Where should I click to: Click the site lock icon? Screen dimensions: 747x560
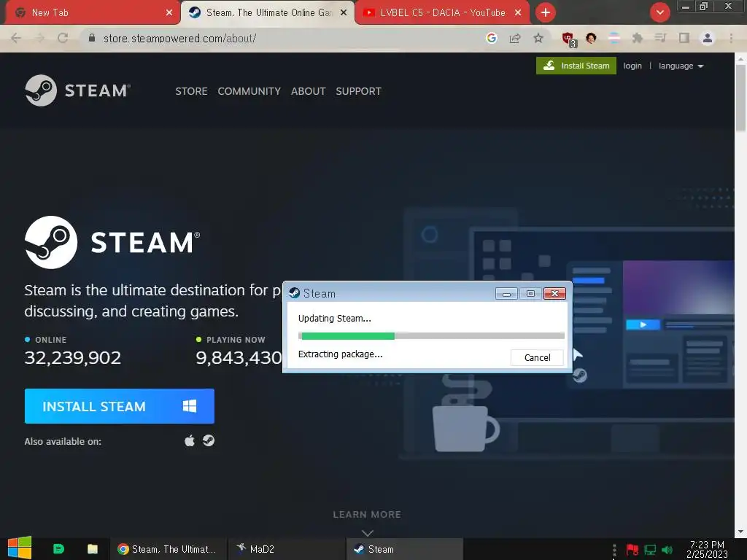[91, 38]
